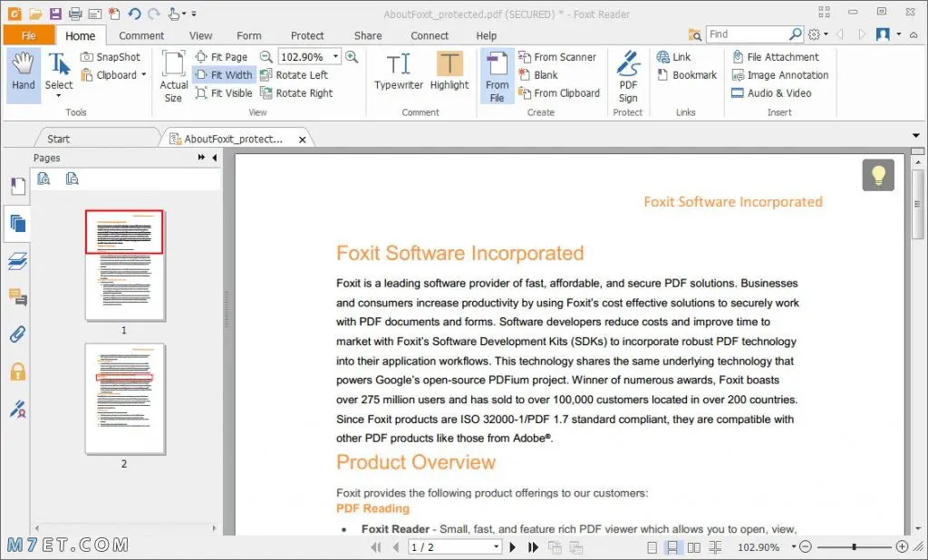Open the 1 / 2 page number dropdown
The height and width of the screenshot is (560, 928).
coord(496,547)
